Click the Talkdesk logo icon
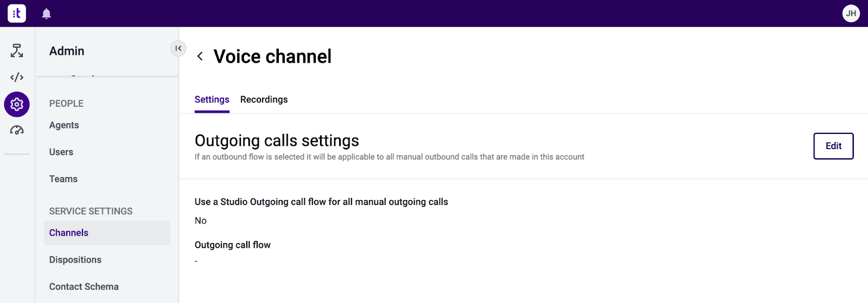This screenshot has height=303, width=868. click(17, 14)
